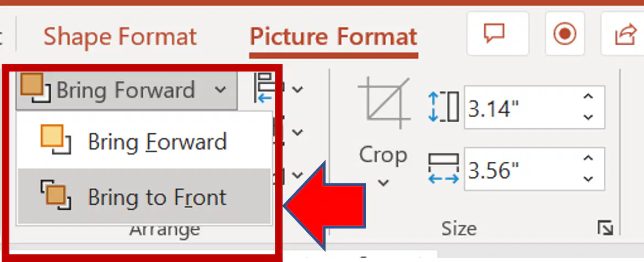Expand the Crop options chevron
644x262 pixels.
click(383, 182)
